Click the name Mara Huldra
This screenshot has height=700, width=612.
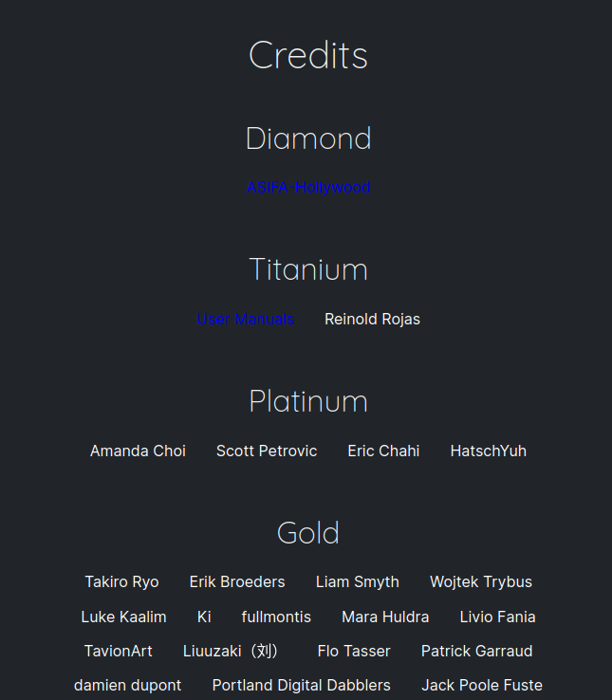coord(385,617)
